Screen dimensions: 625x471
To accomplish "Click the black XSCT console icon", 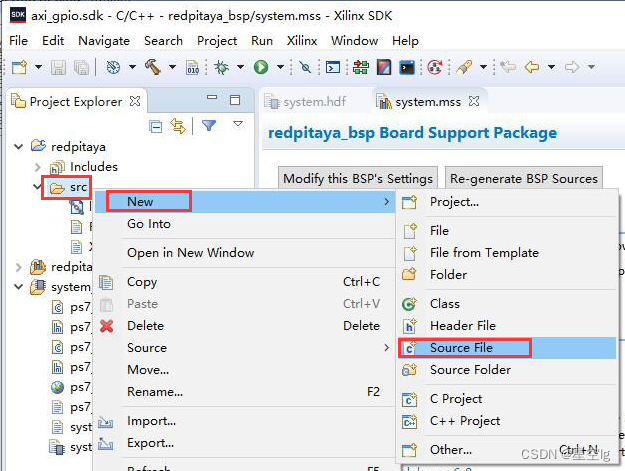I will pyautogui.click(x=407, y=67).
